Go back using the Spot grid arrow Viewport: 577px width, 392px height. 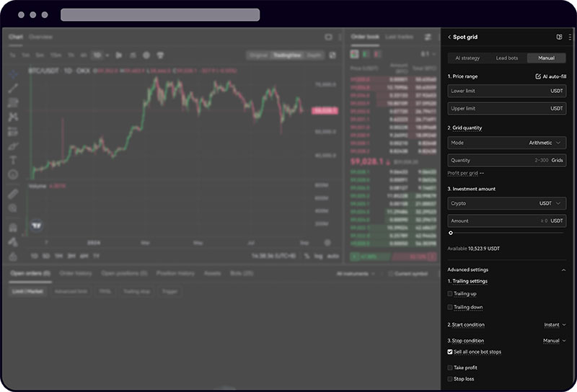tap(449, 37)
